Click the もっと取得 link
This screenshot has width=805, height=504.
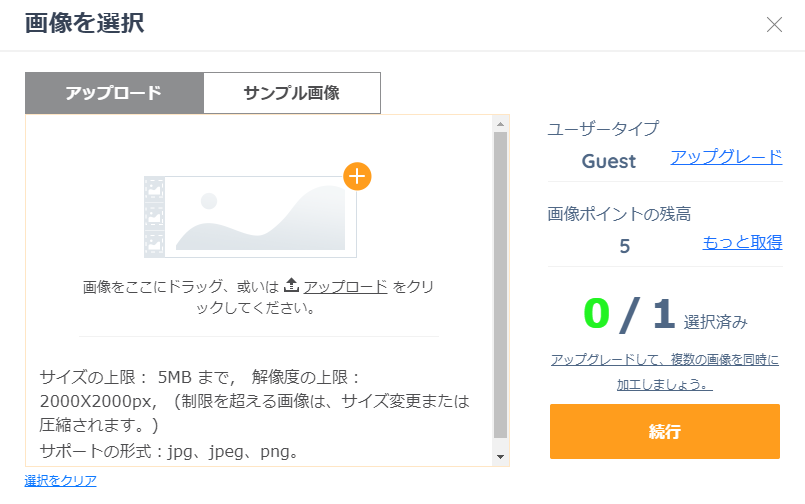[x=742, y=242]
